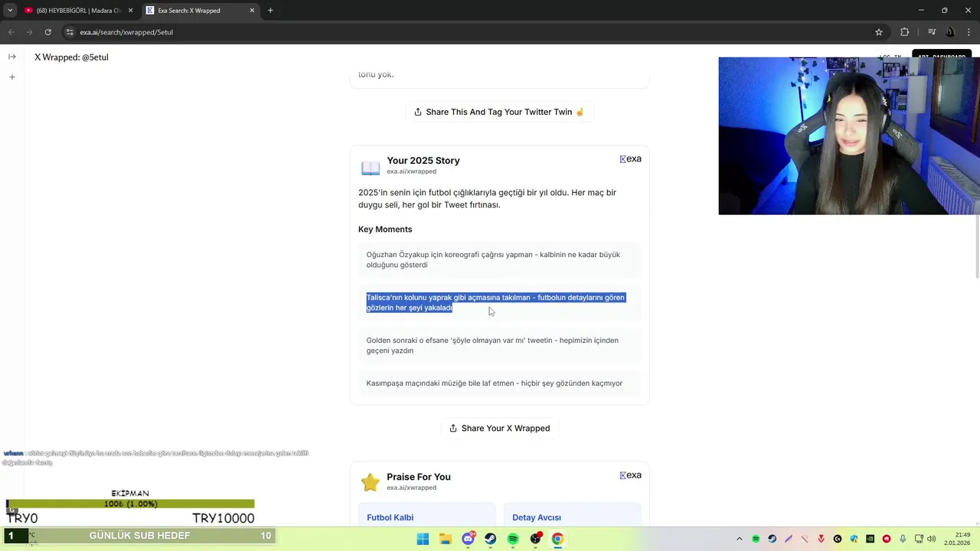Click exa.ai/xwrapped link under Your 2025 Story
This screenshot has width=980, height=551.
pyautogui.click(x=411, y=171)
